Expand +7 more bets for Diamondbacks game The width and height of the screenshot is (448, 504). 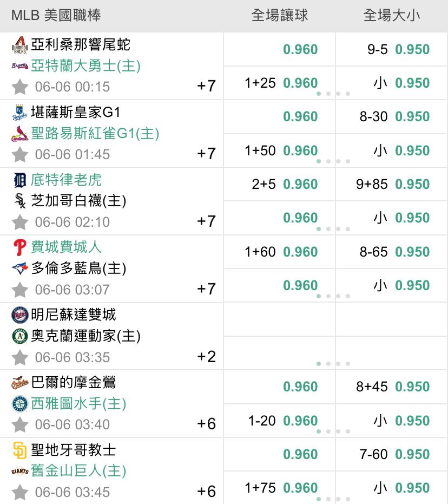pos(206,86)
